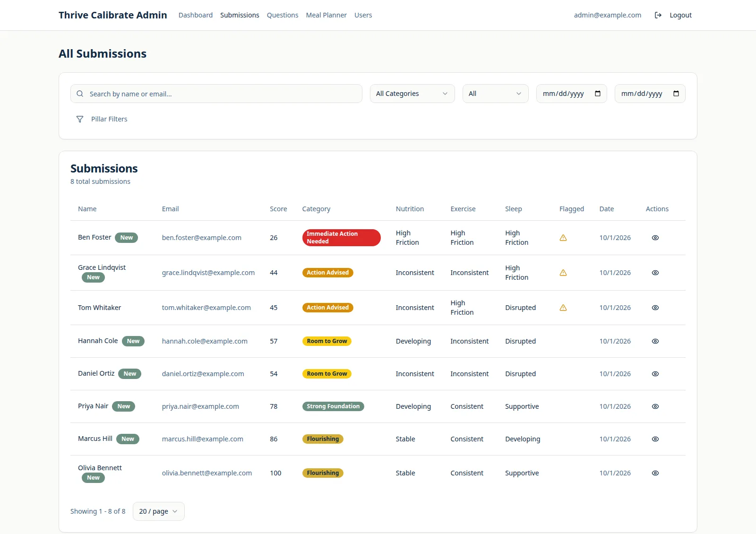
Task: Click olivia.bennett@example.com email cell
Action: [207, 473]
